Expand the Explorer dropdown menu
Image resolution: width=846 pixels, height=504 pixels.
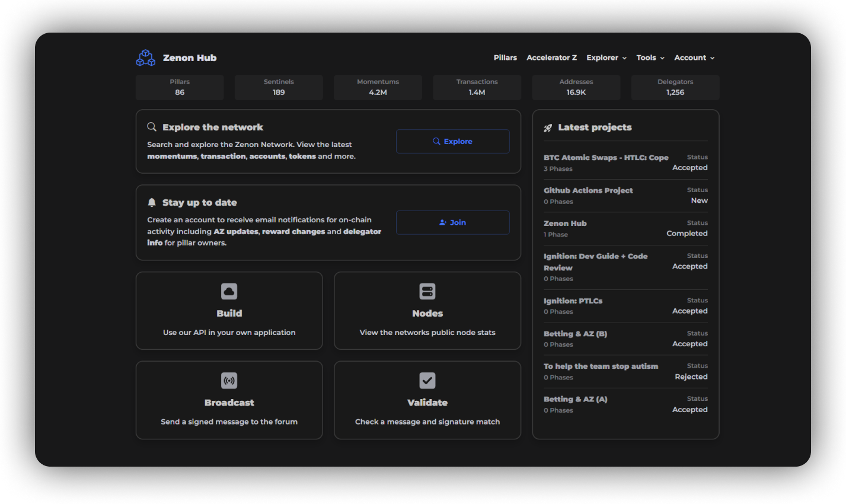pyautogui.click(x=606, y=58)
